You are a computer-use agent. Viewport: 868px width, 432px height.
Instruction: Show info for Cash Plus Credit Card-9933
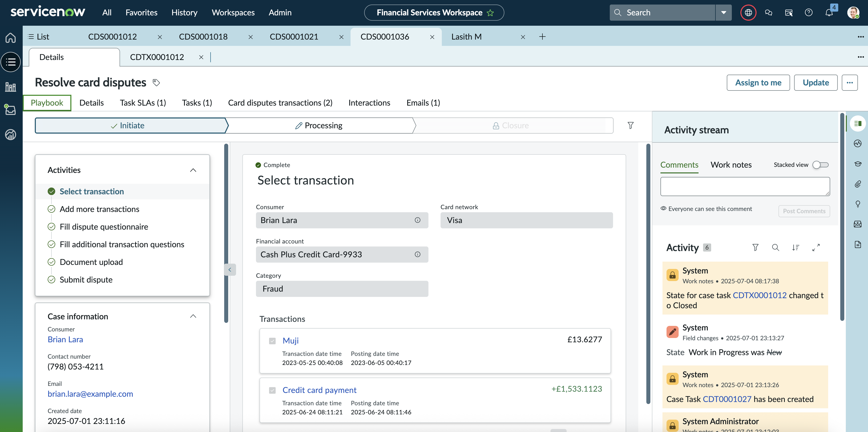click(x=418, y=255)
